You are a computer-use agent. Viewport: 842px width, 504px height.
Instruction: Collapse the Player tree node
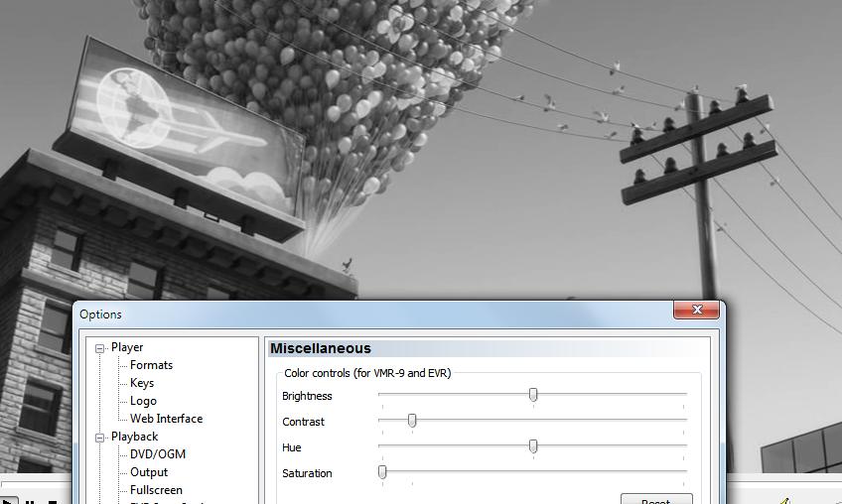pyautogui.click(x=100, y=349)
